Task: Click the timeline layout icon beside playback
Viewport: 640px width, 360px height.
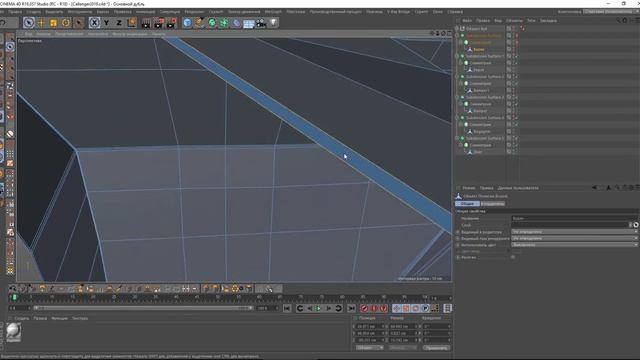Action: pos(447,309)
